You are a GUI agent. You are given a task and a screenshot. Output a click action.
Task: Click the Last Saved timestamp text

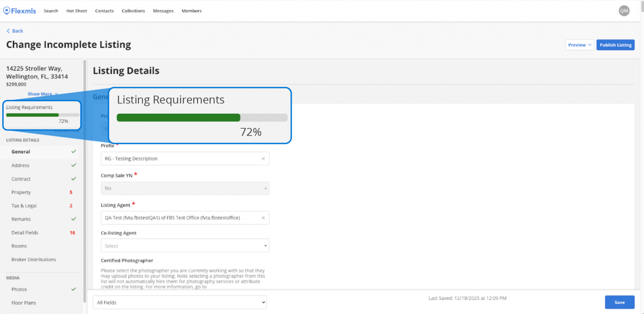tap(467, 298)
